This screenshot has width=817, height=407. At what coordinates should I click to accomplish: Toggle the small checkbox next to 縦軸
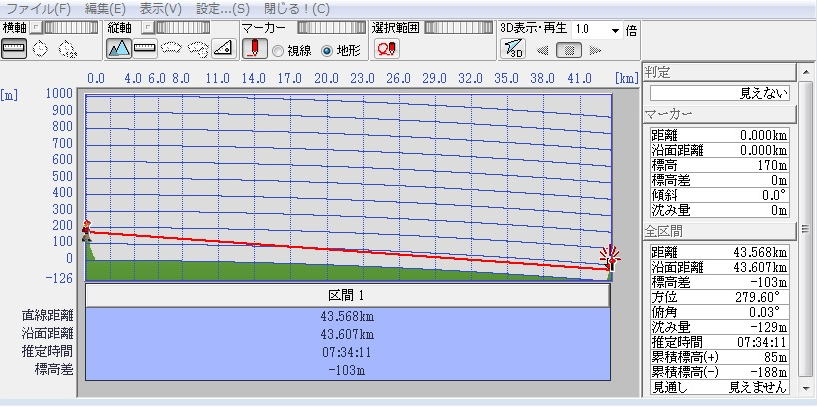point(148,27)
